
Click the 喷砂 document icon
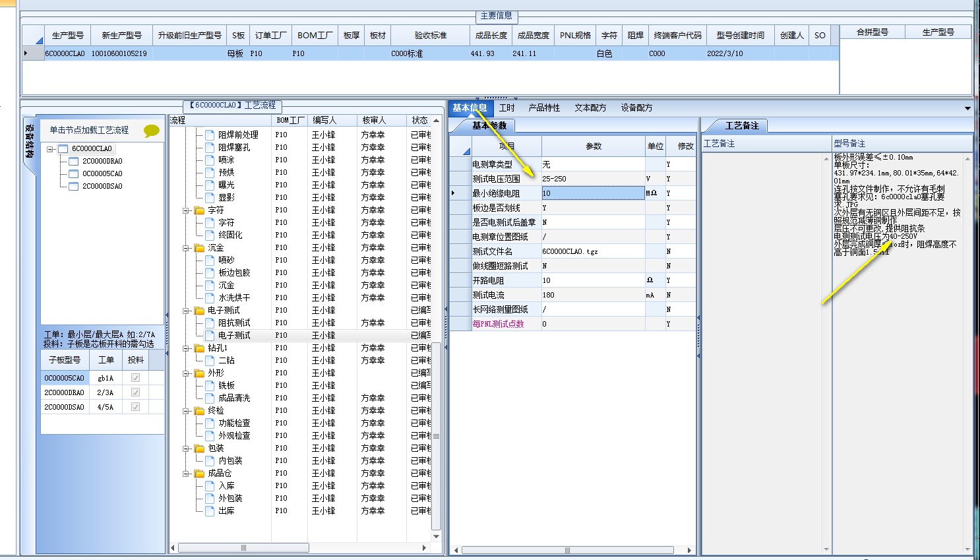210,260
